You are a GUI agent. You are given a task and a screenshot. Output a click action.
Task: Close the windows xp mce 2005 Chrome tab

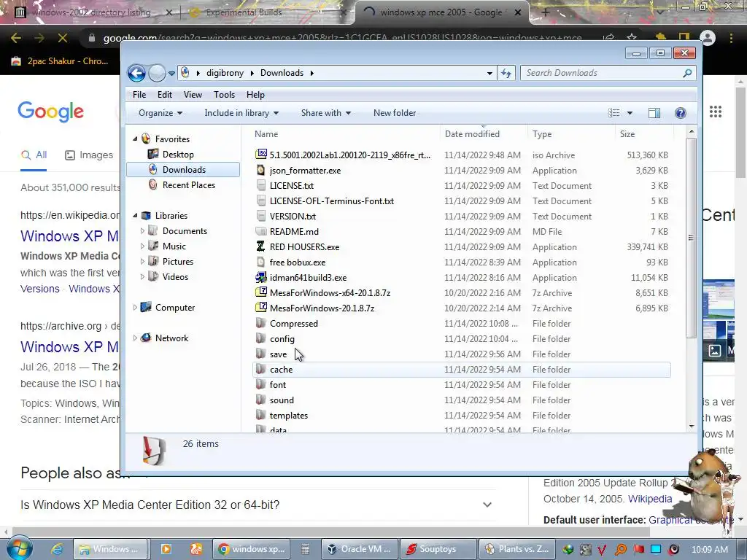pos(518,12)
